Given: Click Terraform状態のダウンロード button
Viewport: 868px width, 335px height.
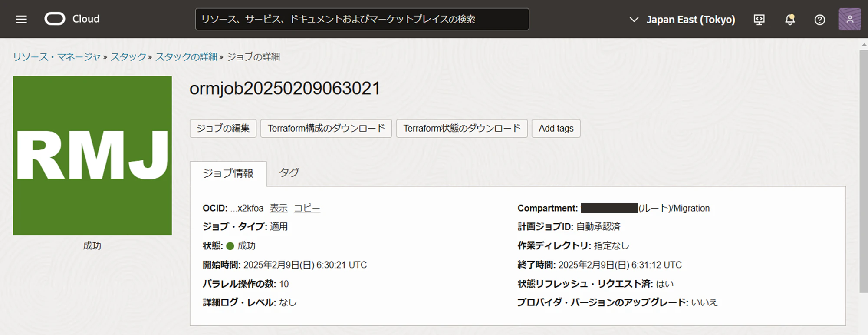Looking at the screenshot, I should (x=462, y=128).
